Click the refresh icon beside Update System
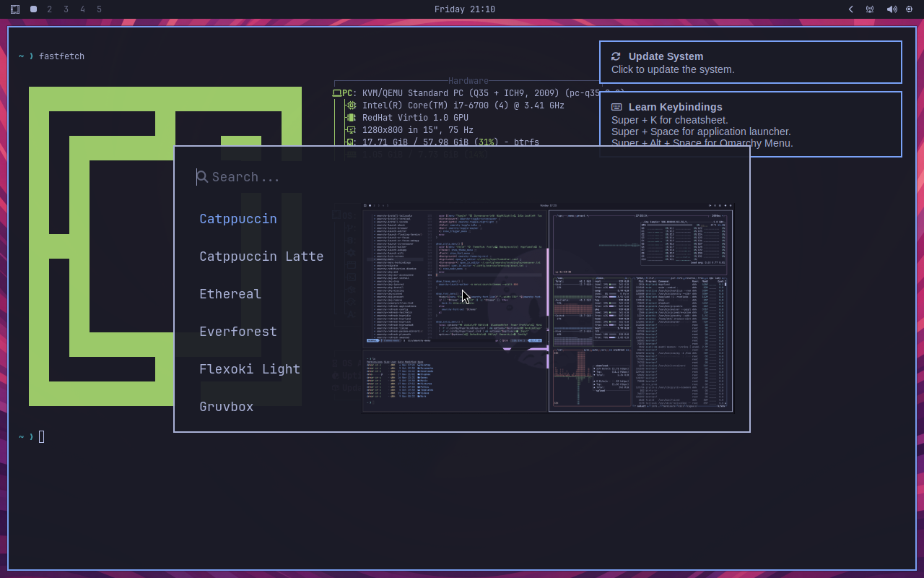924x578 pixels. 616,56
